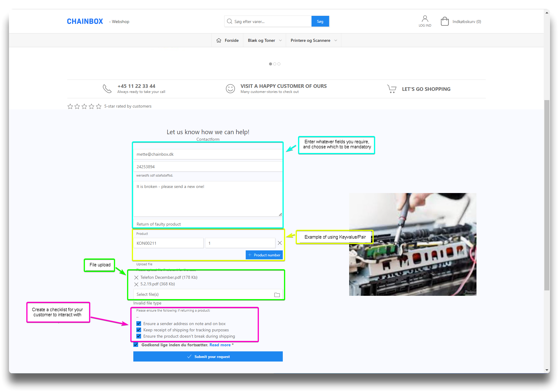Screen dimensions: 559x392
Task: Click the fifth rating star
Action: (x=99, y=106)
